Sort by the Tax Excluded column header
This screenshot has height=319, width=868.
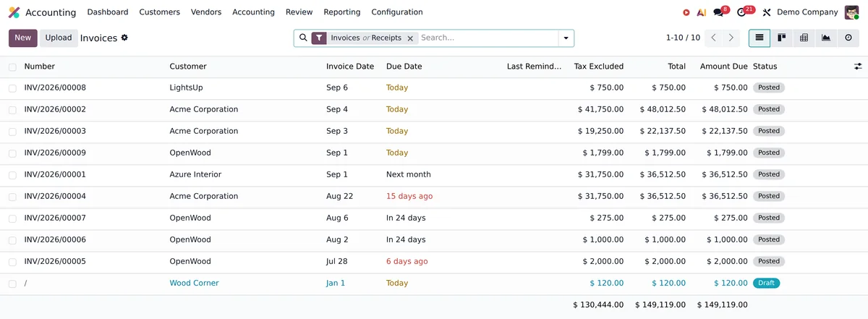tap(599, 67)
